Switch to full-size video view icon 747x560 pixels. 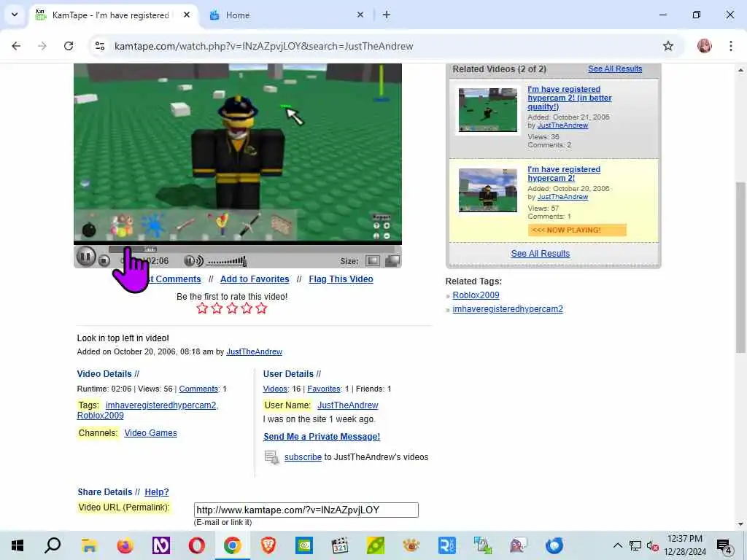(x=392, y=260)
